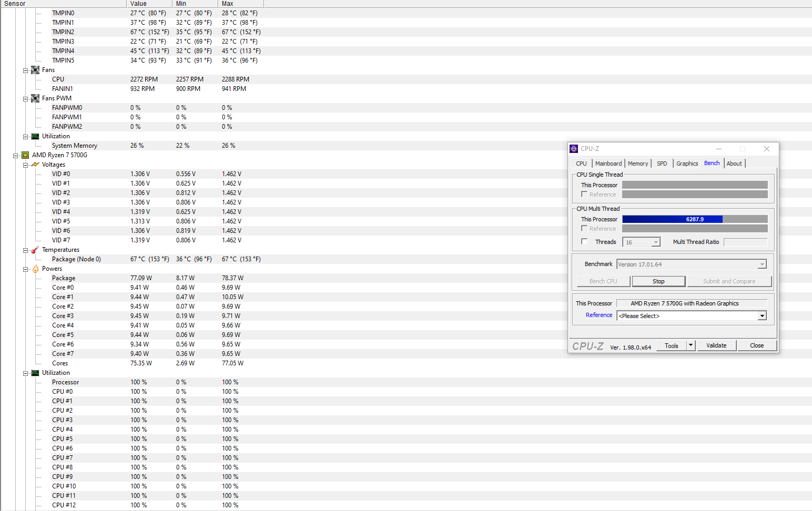Click the Validate button
The image size is (812, 511).
pyautogui.click(x=716, y=345)
